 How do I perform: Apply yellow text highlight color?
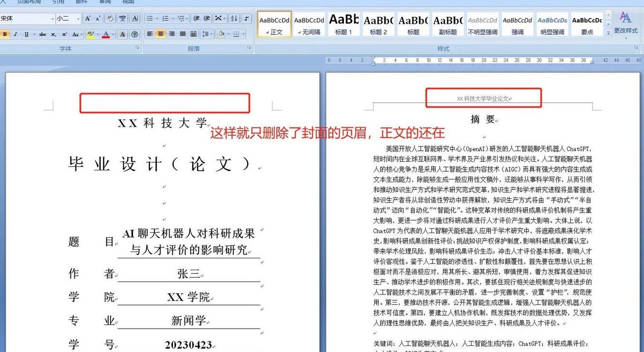coord(91,34)
